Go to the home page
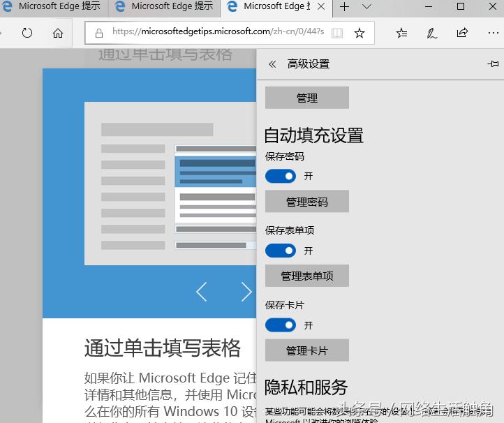 (58, 33)
